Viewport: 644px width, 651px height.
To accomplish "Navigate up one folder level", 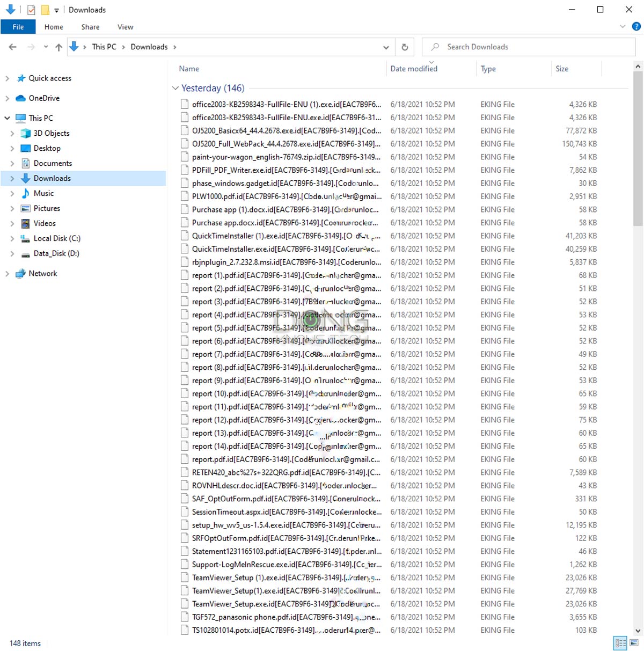I will (x=59, y=47).
